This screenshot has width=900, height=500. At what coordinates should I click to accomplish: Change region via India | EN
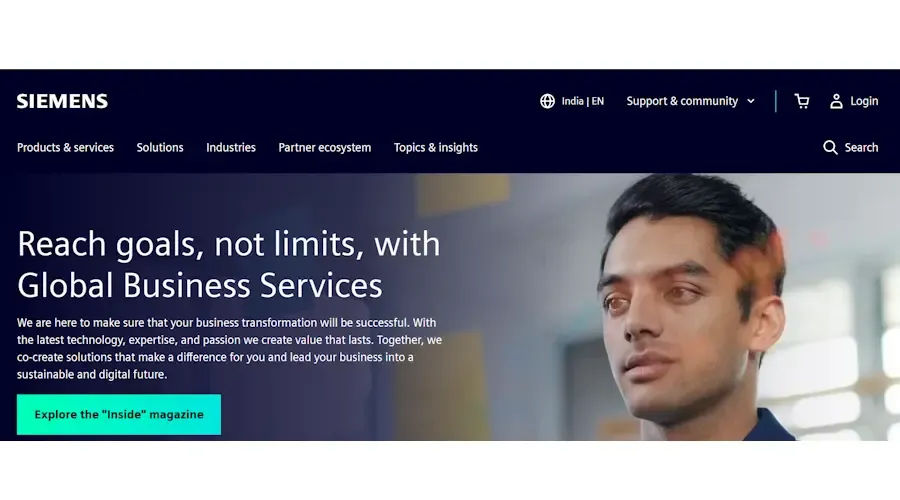click(x=583, y=101)
